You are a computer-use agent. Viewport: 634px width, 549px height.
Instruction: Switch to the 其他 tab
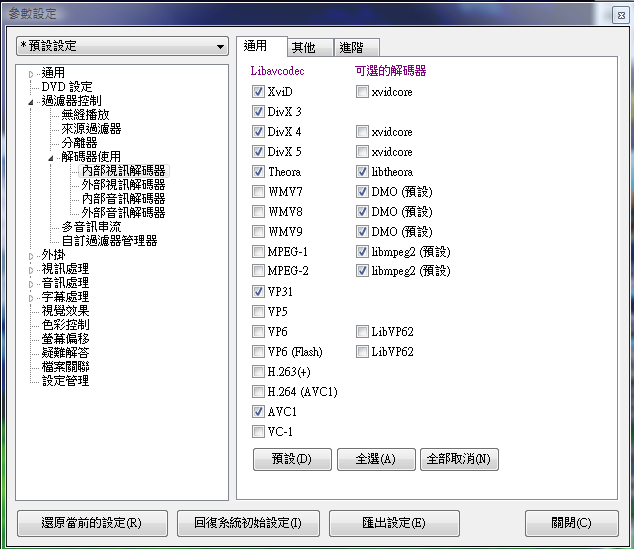click(x=303, y=47)
